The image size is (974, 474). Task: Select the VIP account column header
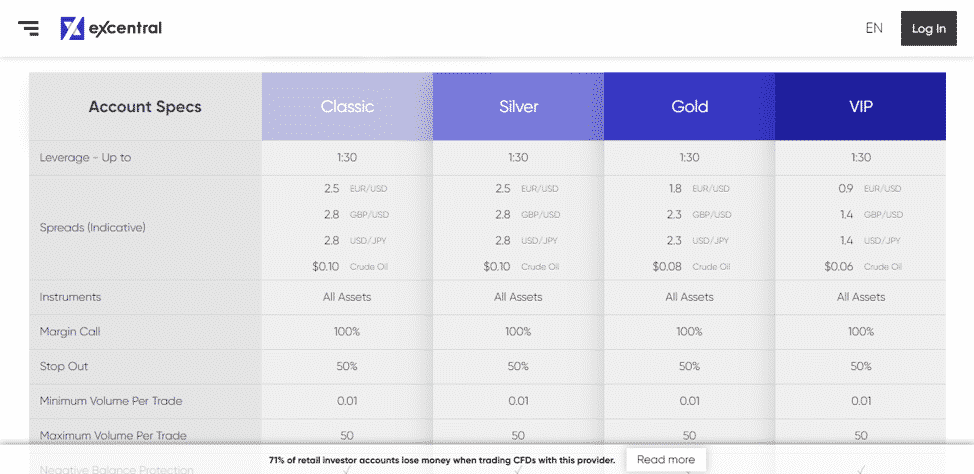(860, 106)
